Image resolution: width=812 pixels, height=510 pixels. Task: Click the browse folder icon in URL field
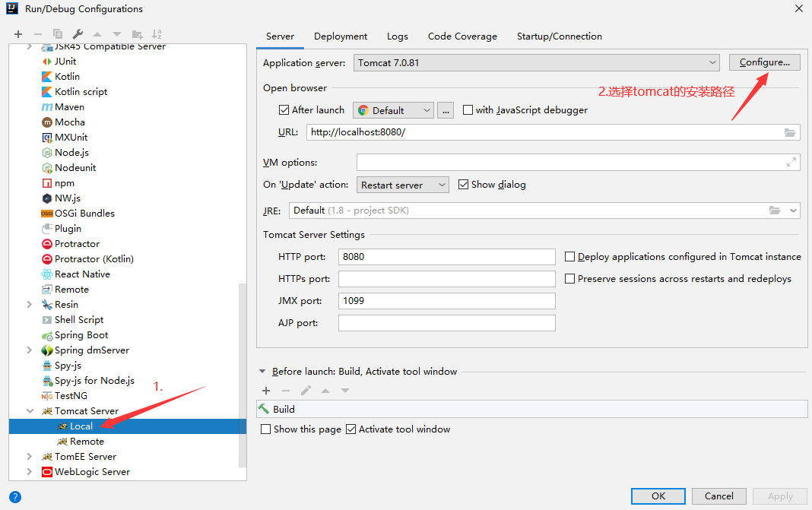coord(790,132)
